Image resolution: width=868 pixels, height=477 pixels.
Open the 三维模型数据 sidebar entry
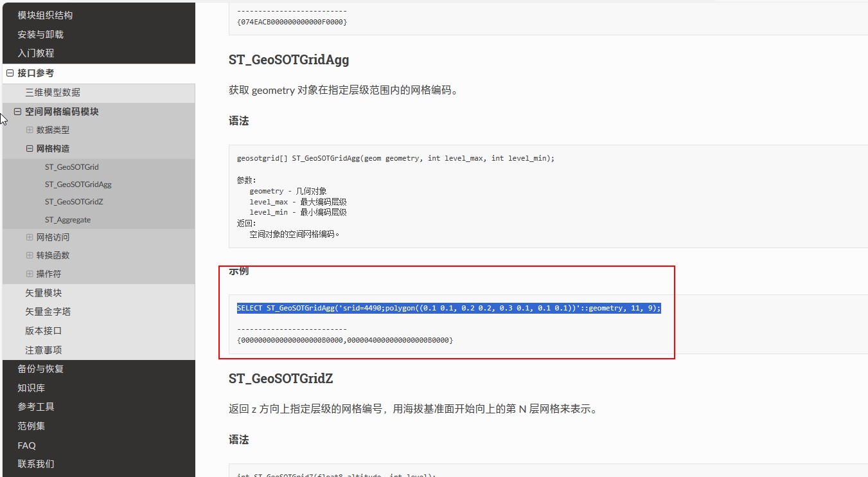[53, 93]
